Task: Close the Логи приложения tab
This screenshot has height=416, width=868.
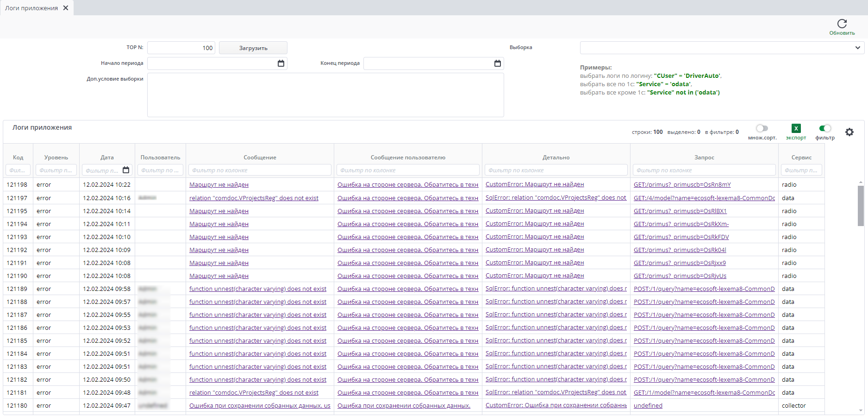Action: coord(66,8)
